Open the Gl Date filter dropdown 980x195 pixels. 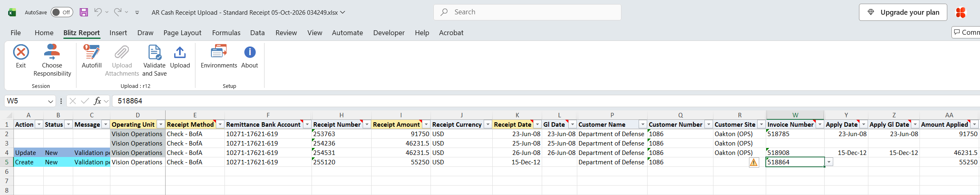(x=572, y=125)
